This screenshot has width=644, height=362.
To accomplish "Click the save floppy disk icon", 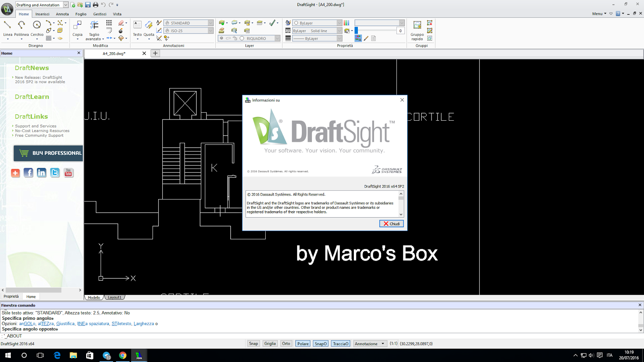I will click(88, 5).
